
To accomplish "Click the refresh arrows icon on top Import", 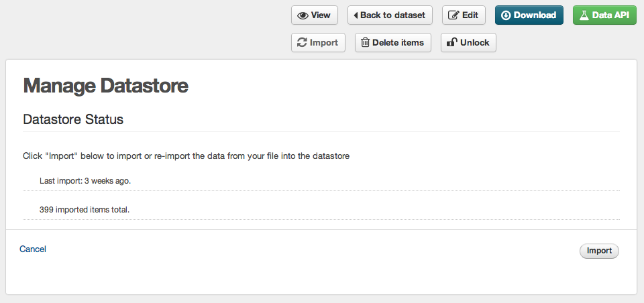I will [302, 43].
